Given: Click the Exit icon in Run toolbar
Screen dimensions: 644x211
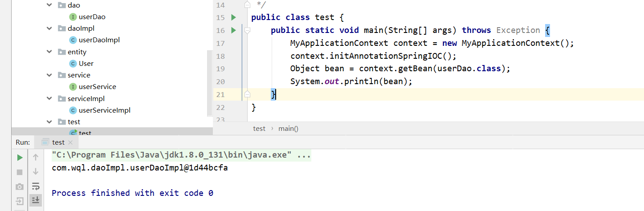Looking at the screenshot, I should [20, 201].
